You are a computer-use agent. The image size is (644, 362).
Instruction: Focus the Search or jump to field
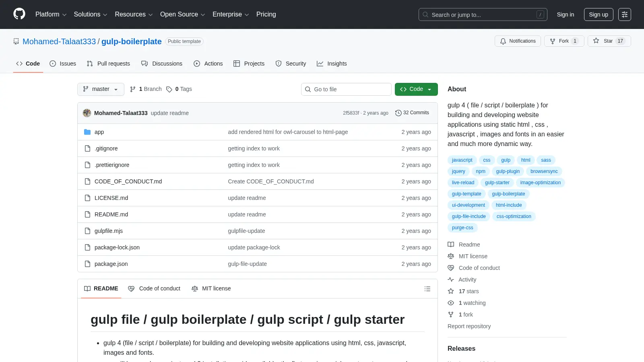(x=483, y=14)
